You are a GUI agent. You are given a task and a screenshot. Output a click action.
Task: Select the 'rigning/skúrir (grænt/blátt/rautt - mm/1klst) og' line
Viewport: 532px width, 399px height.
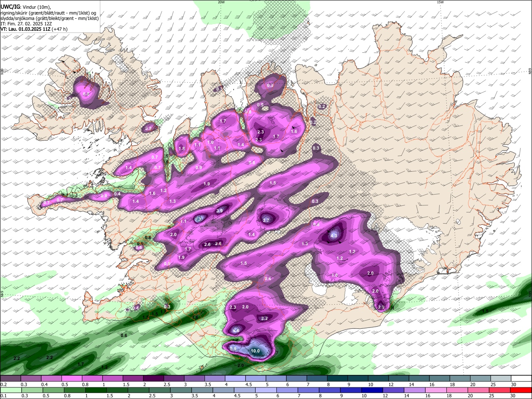click(x=48, y=13)
